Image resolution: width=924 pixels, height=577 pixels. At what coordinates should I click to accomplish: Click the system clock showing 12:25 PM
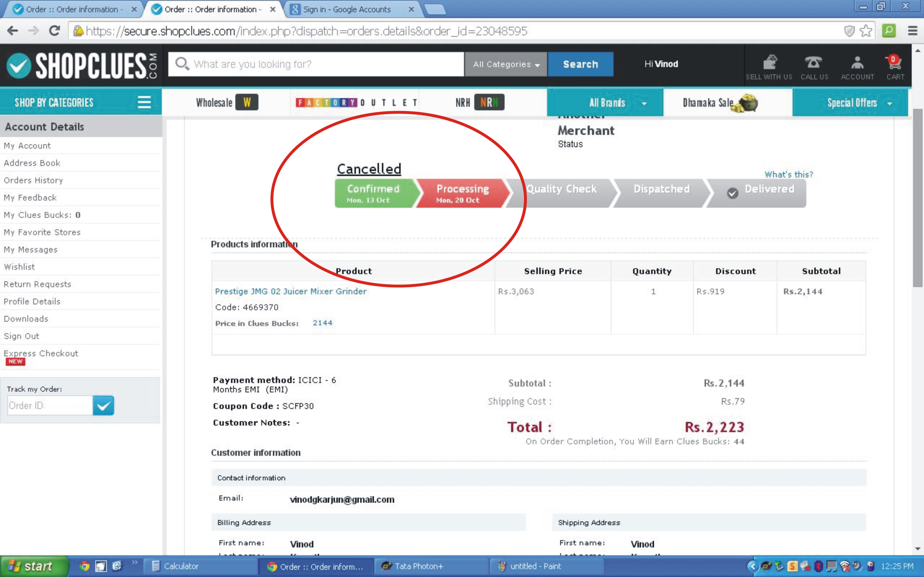(x=897, y=566)
